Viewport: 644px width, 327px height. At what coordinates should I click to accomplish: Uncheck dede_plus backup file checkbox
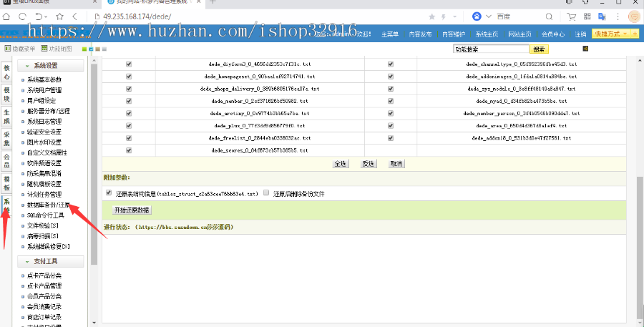click(129, 126)
